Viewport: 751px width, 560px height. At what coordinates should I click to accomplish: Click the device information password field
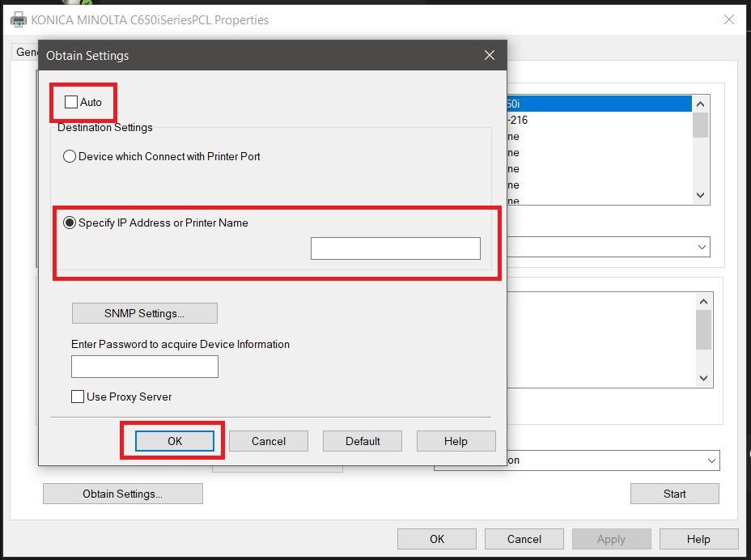(144, 367)
